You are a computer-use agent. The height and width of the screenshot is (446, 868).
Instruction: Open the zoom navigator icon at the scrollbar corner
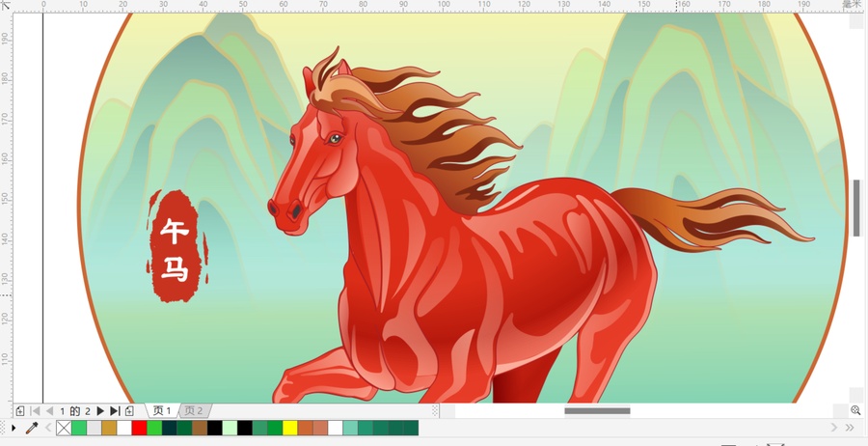coord(855,410)
